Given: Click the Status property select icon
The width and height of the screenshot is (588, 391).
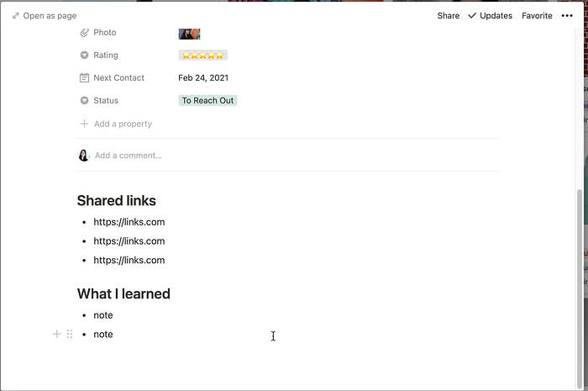Looking at the screenshot, I should click(x=84, y=101).
